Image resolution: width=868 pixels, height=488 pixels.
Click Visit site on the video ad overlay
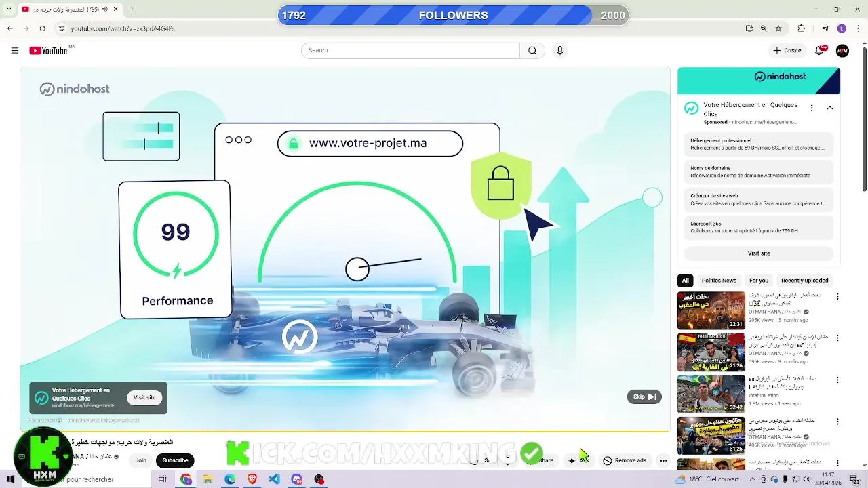144,398
